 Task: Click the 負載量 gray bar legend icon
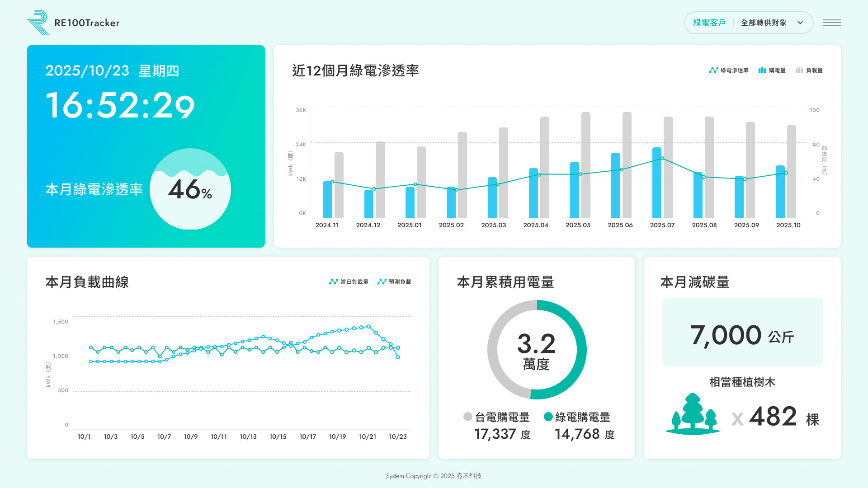pos(799,70)
